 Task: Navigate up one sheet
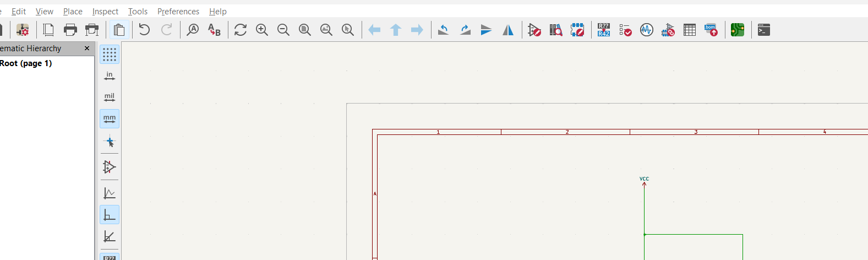click(x=396, y=30)
